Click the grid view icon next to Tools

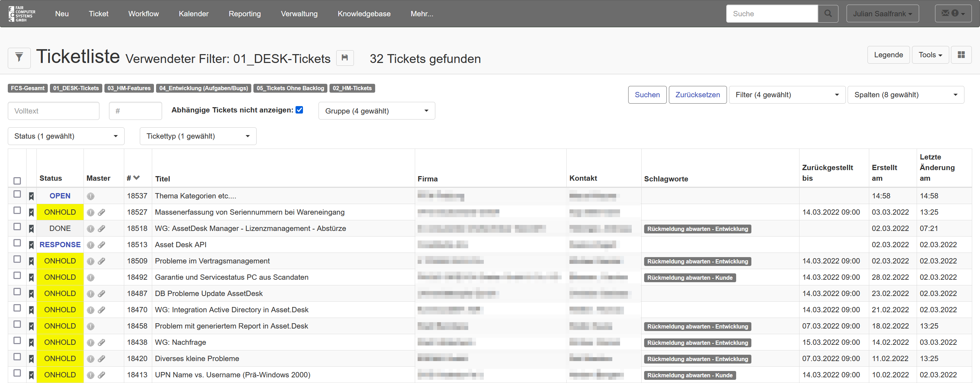click(x=961, y=55)
